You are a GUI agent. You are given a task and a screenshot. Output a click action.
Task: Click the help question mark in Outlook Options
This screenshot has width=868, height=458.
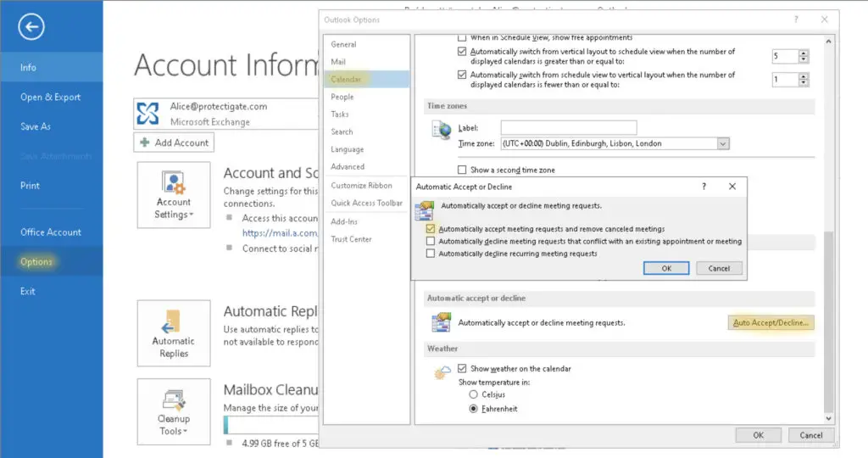point(796,20)
